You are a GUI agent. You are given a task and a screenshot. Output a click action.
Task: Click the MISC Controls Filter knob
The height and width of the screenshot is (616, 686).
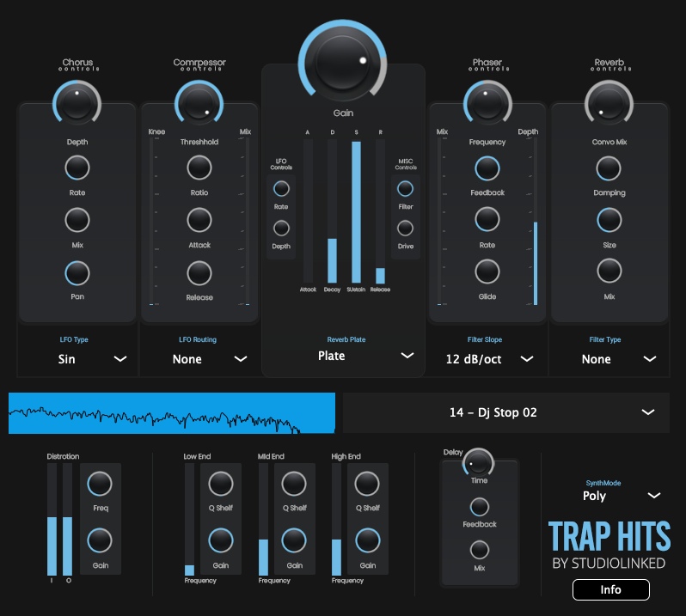(405, 189)
